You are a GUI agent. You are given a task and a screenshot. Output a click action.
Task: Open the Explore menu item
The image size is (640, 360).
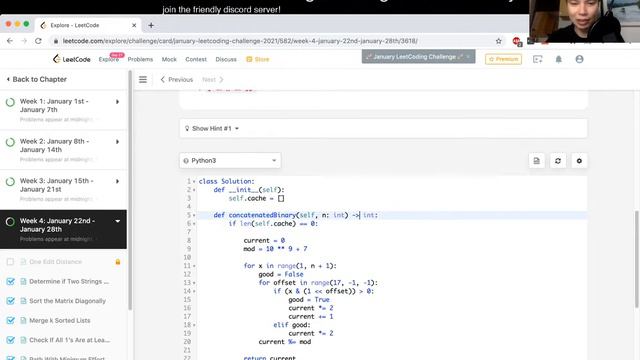click(x=109, y=59)
